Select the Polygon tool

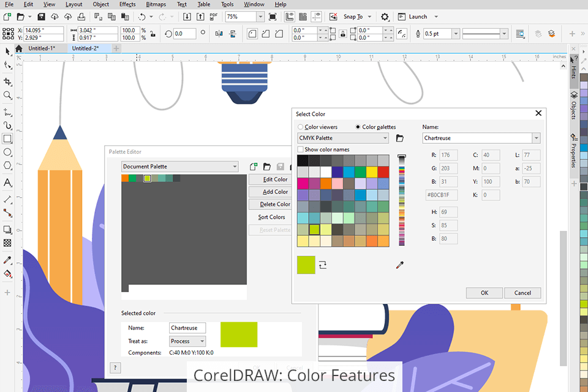coord(7,165)
